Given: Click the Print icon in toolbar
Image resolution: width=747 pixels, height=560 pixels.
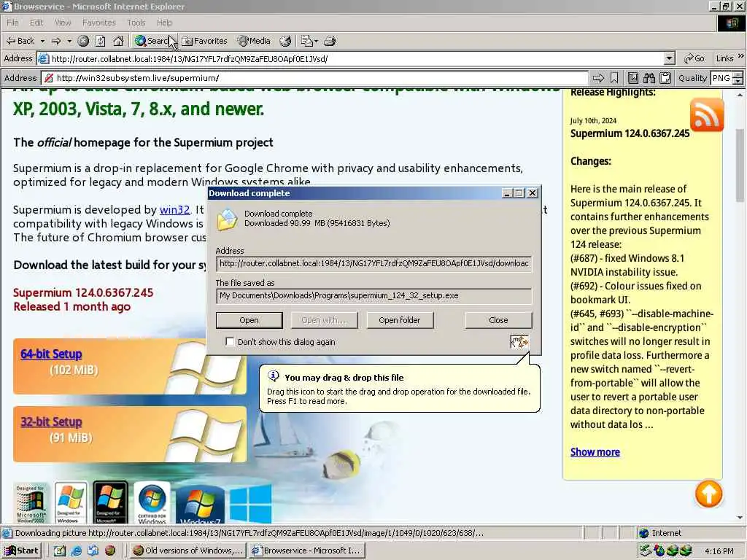Looking at the screenshot, I should pos(330,41).
